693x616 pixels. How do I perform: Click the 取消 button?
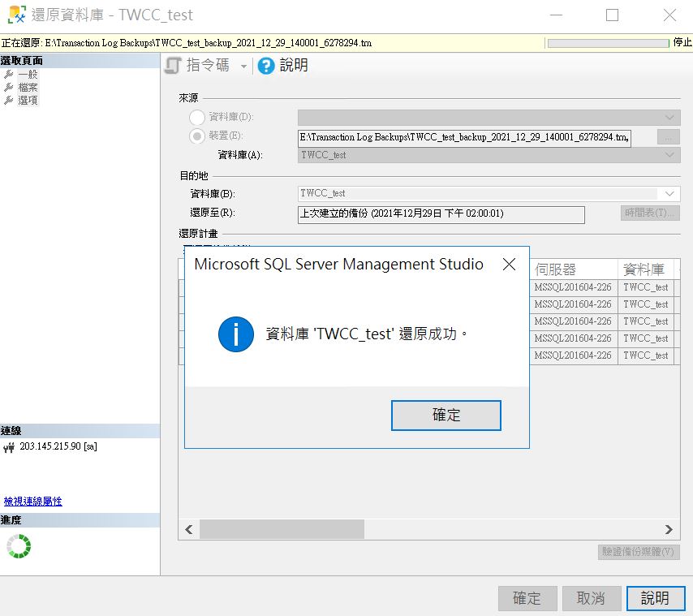[592, 598]
